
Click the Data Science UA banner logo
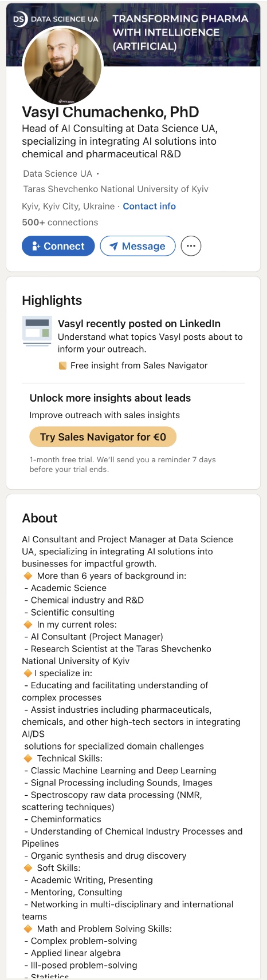click(x=56, y=19)
